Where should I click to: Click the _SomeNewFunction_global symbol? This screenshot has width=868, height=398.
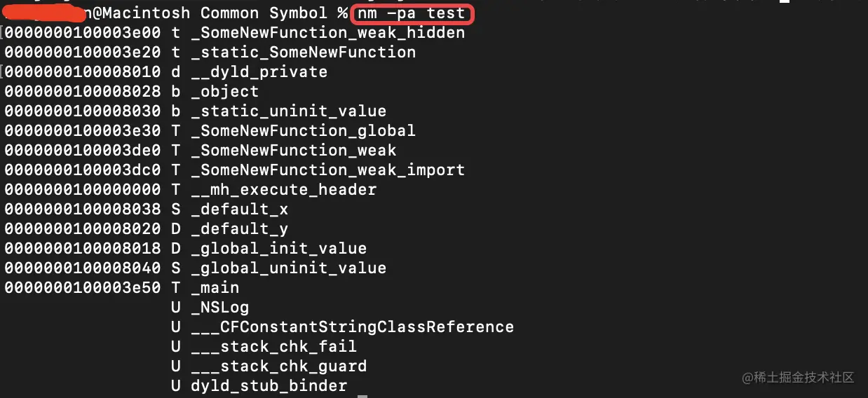[x=303, y=131]
